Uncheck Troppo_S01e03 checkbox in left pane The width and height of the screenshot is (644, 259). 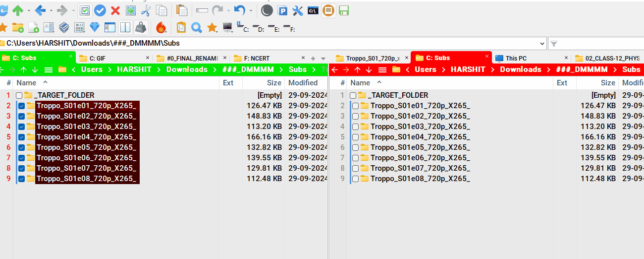pos(21,127)
